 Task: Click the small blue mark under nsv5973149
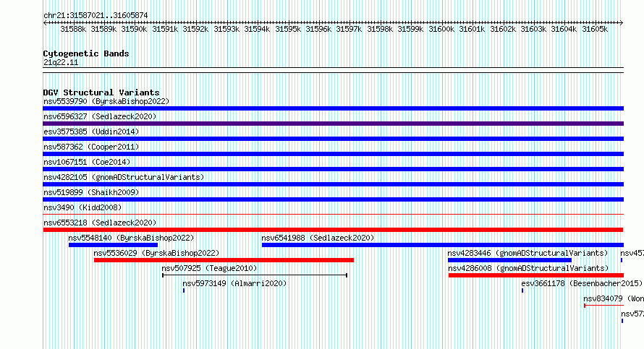click(184, 290)
